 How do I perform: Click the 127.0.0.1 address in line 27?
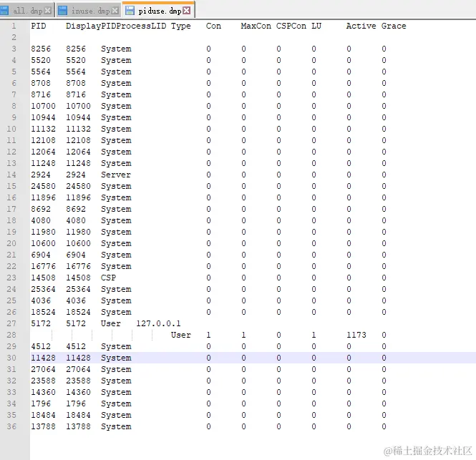[x=158, y=323]
